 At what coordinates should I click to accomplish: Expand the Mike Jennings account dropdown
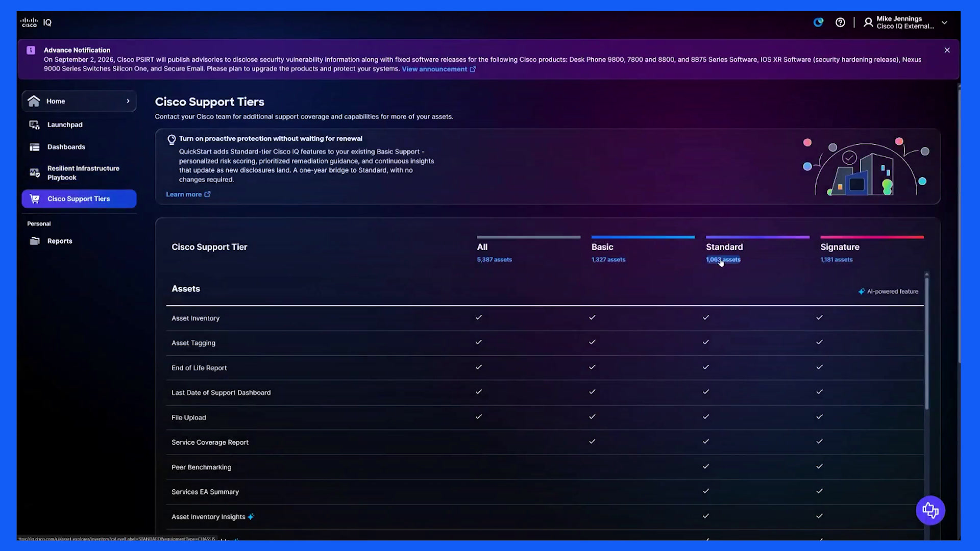(944, 23)
